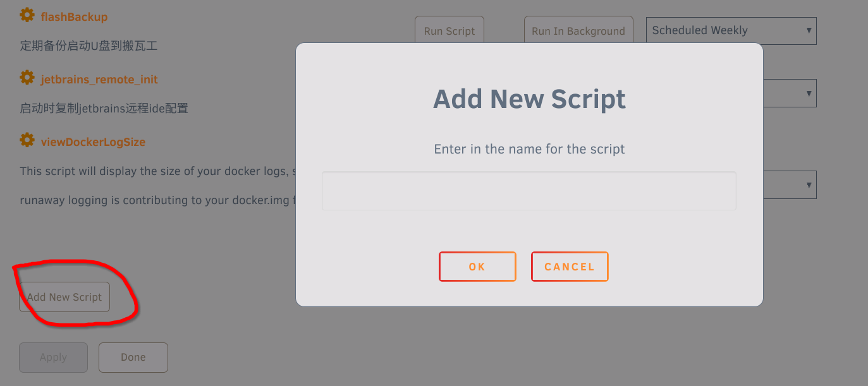Focus the script name input field
Viewport: 868px width, 386px height.
[x=529, y=191]
